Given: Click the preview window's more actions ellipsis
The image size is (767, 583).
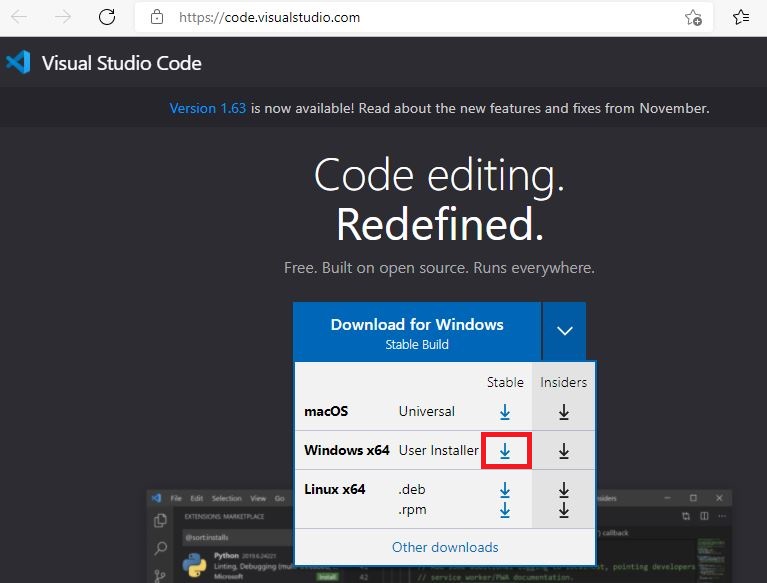Looking at the screenshot, I should pos(722,516).
